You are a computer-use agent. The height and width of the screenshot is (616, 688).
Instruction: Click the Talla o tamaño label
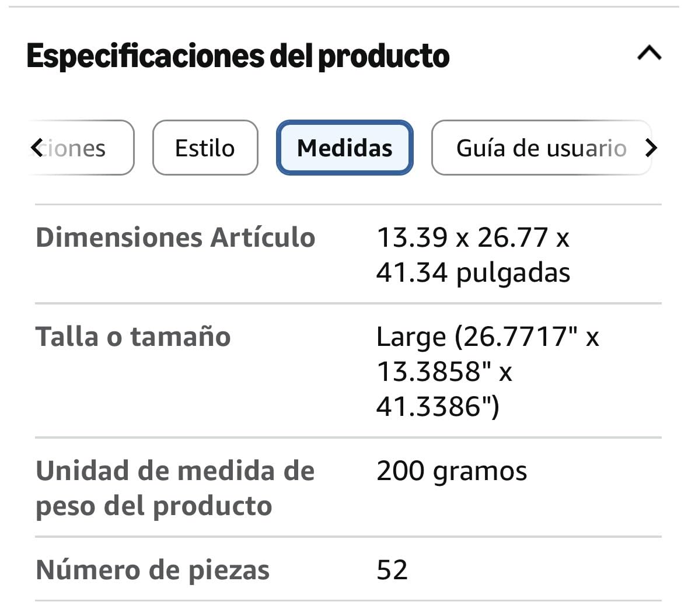pos(134,337)
